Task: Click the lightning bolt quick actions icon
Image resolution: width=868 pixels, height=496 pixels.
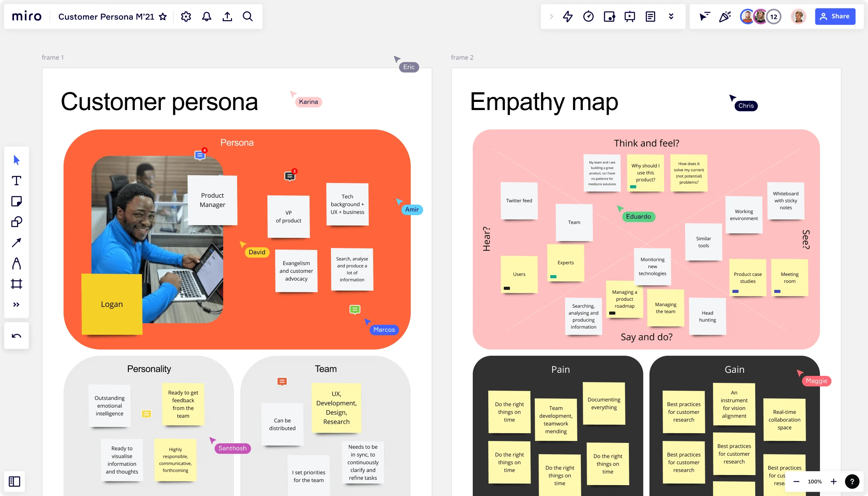Action: coord(568,16)
